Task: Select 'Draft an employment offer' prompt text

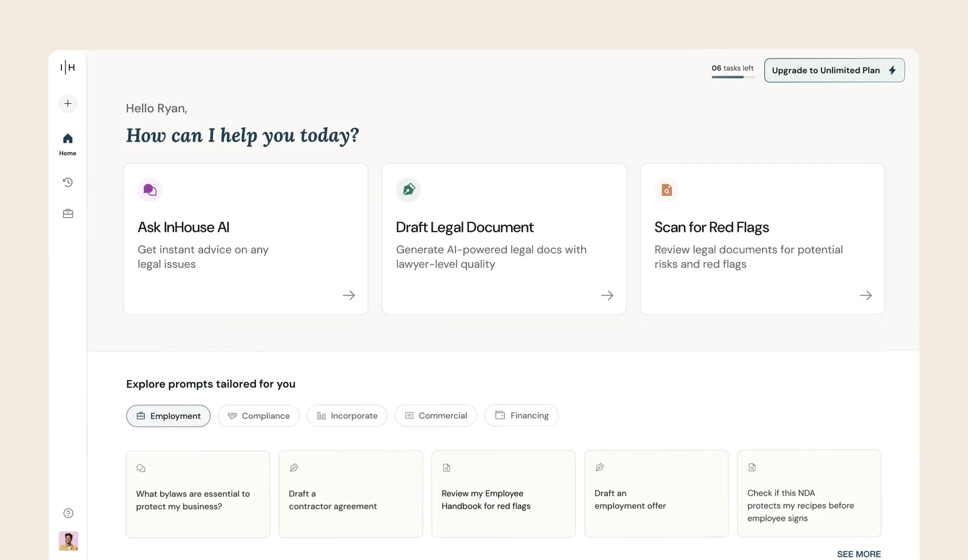Action: [x=630, y=500]
